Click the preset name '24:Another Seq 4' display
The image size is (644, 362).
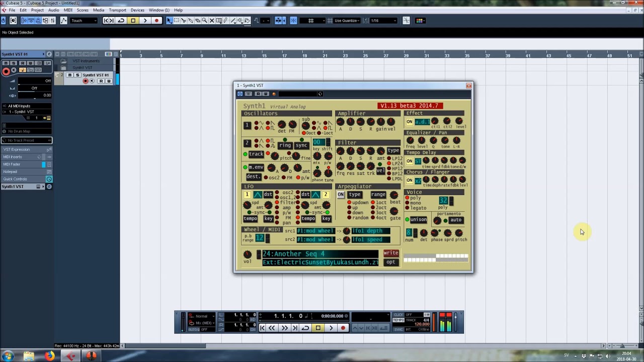pos(320,254)
